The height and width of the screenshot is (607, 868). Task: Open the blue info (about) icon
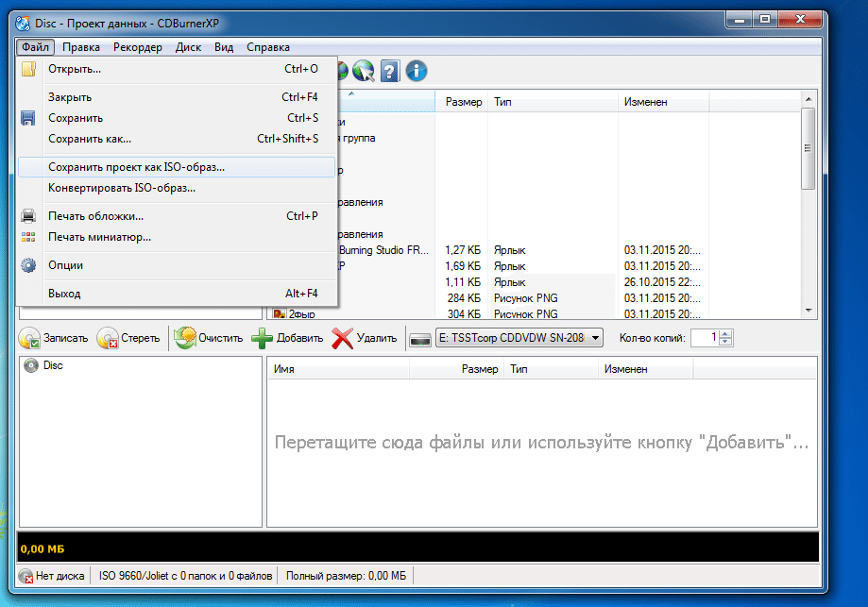coord(416,71)
